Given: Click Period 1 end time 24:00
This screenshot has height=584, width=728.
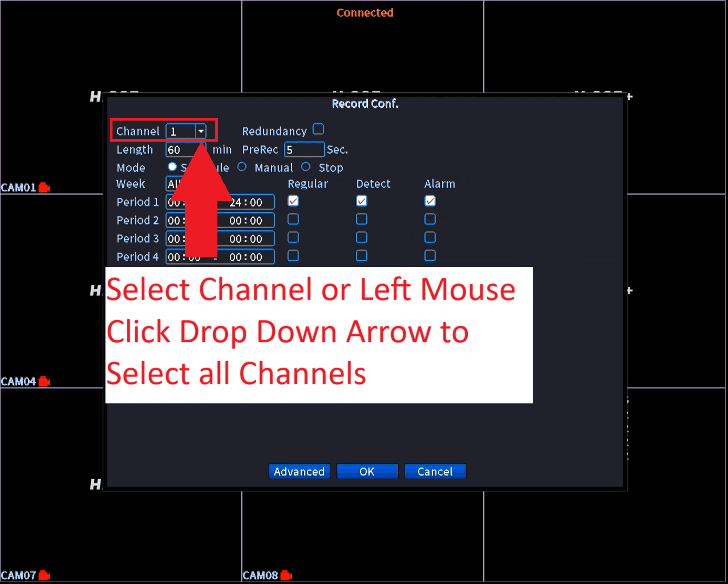Looking at the screenshot, I should pos(246,203).
